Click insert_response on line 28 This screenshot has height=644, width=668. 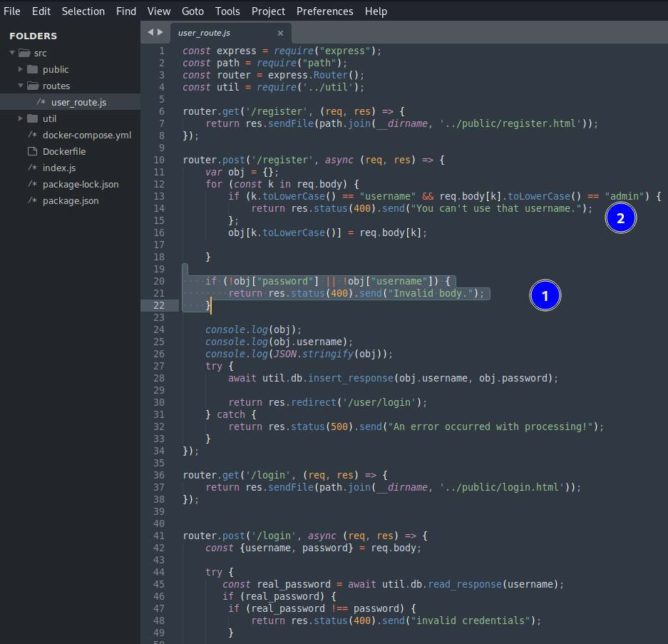[x=351, y=378]
